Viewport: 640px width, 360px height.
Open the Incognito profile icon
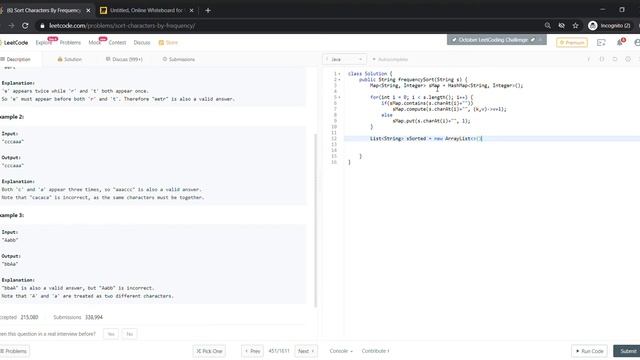coord(593,26)
